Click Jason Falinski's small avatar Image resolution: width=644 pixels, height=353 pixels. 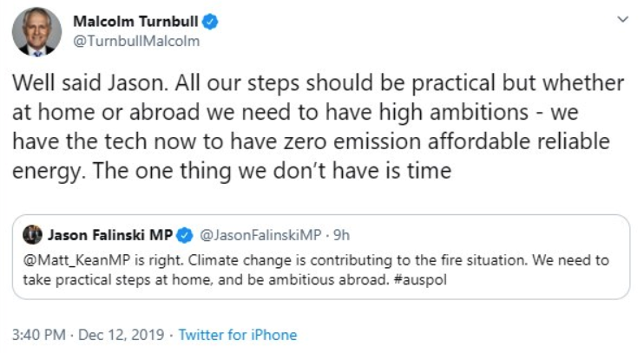[x=34, y=234]
